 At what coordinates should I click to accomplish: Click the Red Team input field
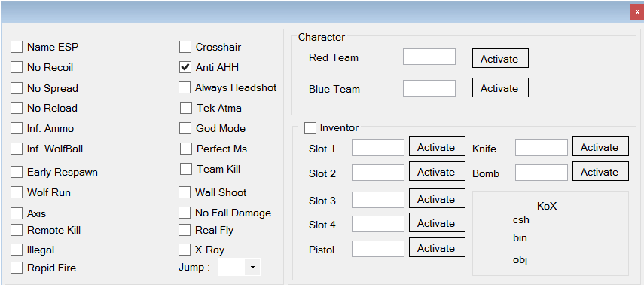[x=429, y=57]
